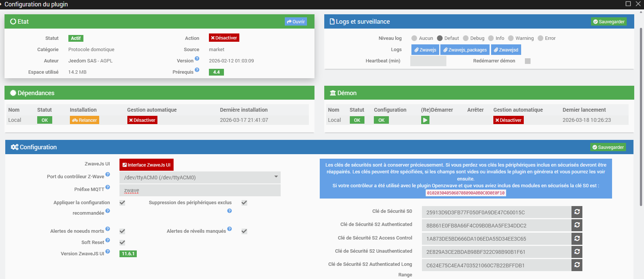The width and height of the screenshot is (644, 279).
Task: Disable automatic management of the Démon
Action: [x=508, y=120]
